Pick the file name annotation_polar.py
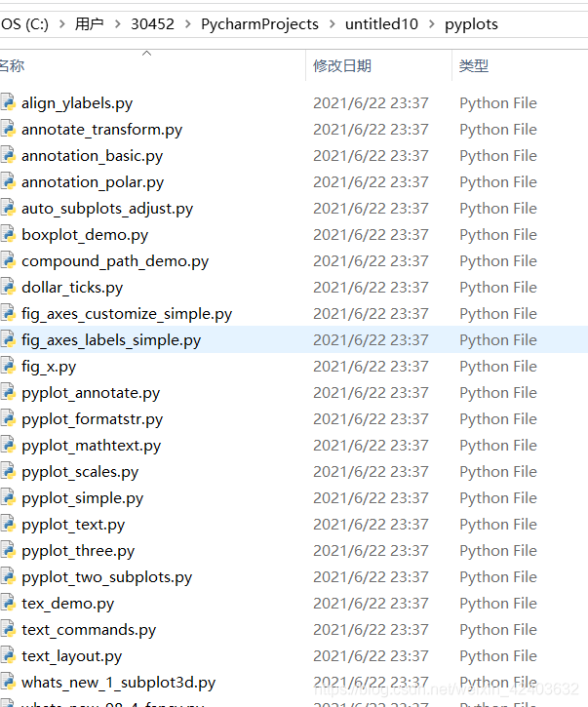This screenshot has height=707, width=588. [x=93, y=182]
